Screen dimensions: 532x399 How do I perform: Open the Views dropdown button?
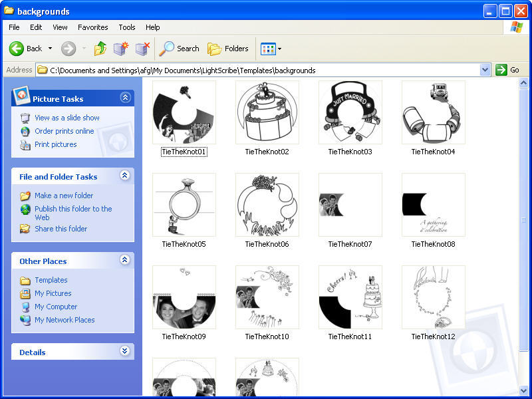[x=271, y=49]
